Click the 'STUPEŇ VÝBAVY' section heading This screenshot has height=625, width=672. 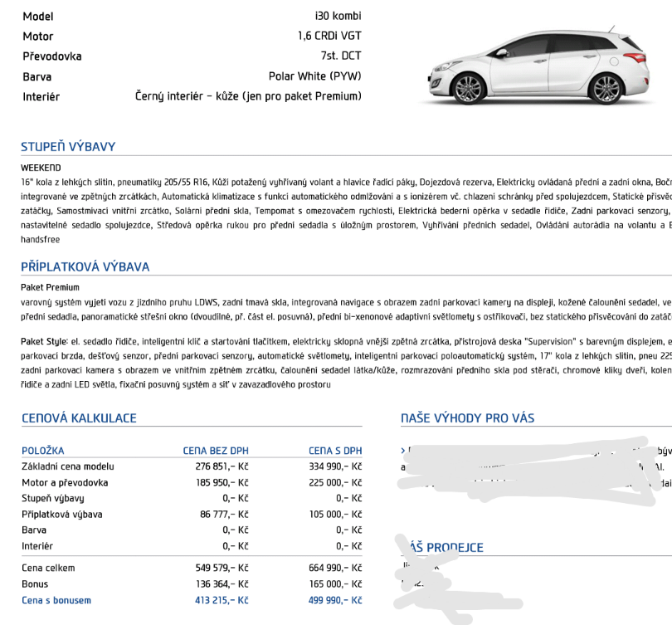(x=68, y=147)
